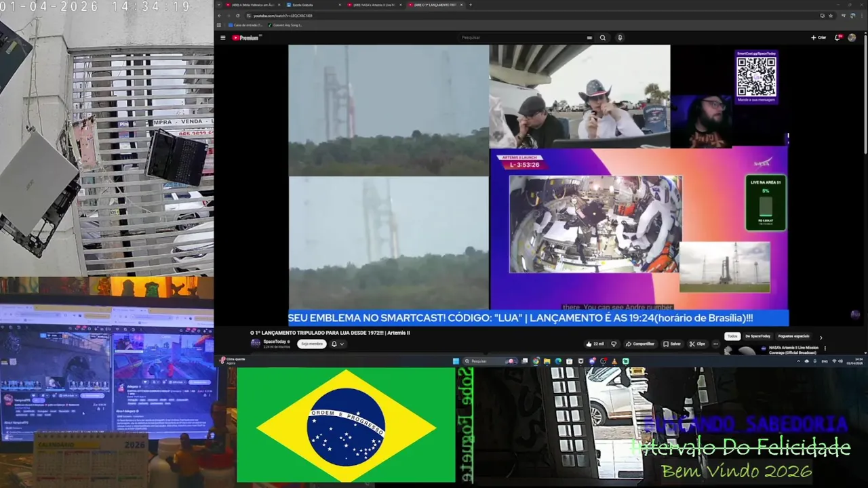Select the Todos filter chip
The height and width of the screenshot is (488, 868).
pyautogui.click(x=732, y=336)
